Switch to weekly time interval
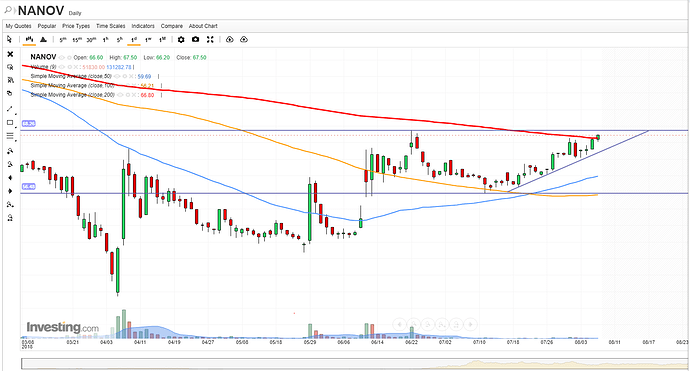This screenshot has width=690, height=371. click(148, 40)
